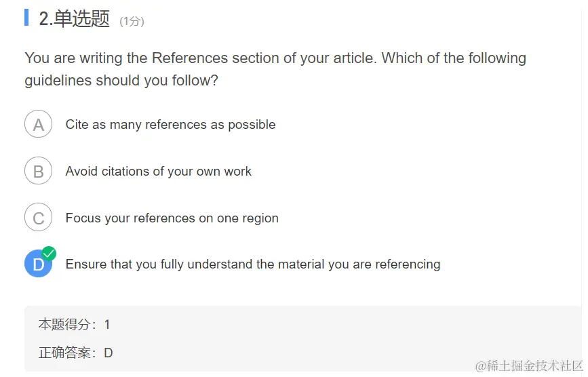Select radio option C circle
The width and height of the screenshot is (588, 377).
point(38,218)
